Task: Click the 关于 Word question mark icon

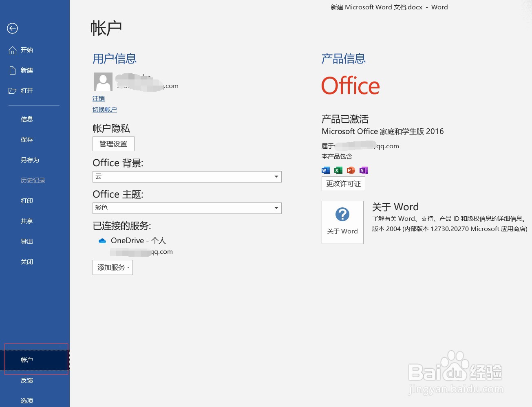Action: 342,214
